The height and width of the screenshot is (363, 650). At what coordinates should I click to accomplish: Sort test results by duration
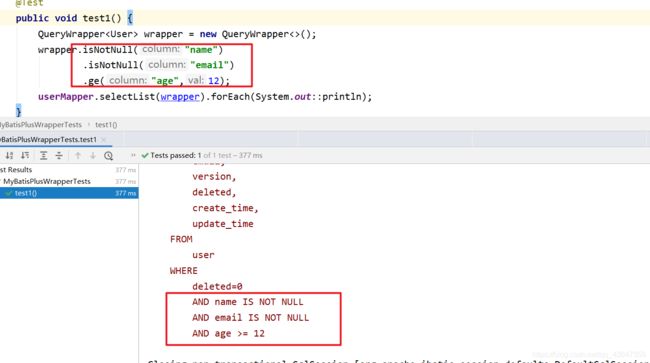coord(25,155)
